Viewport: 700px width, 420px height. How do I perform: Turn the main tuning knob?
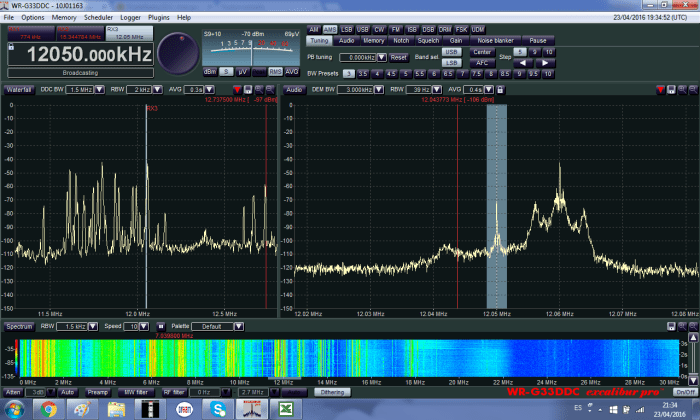[x=177, y=51]
